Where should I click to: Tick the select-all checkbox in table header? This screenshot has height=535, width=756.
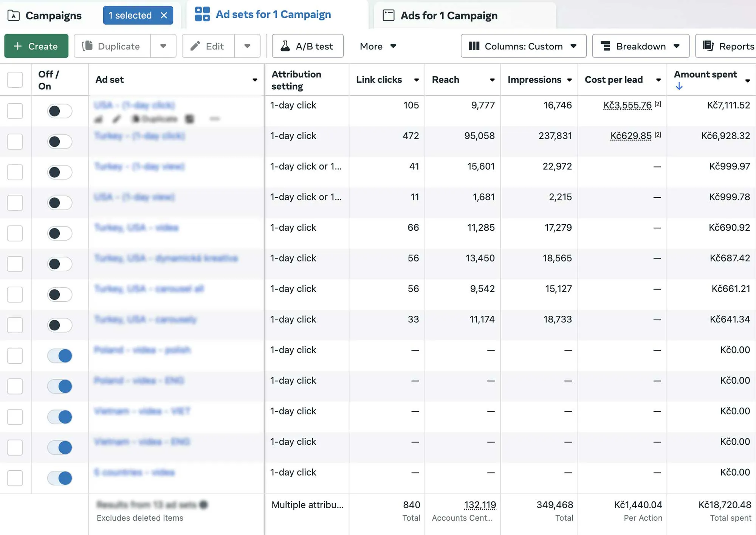(x=15, y=80)
